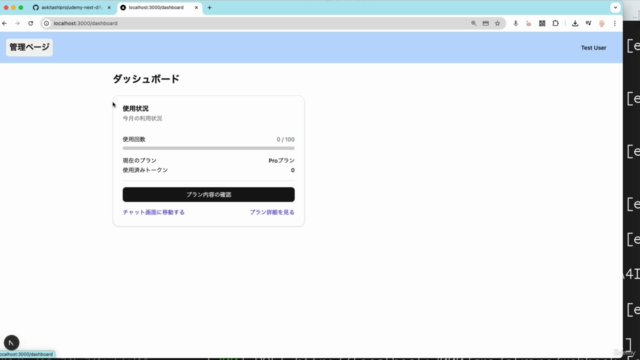Viewport: 640px width, 360px height.
Task: Open the payment card icon in address bar
Action: (486, 24)
